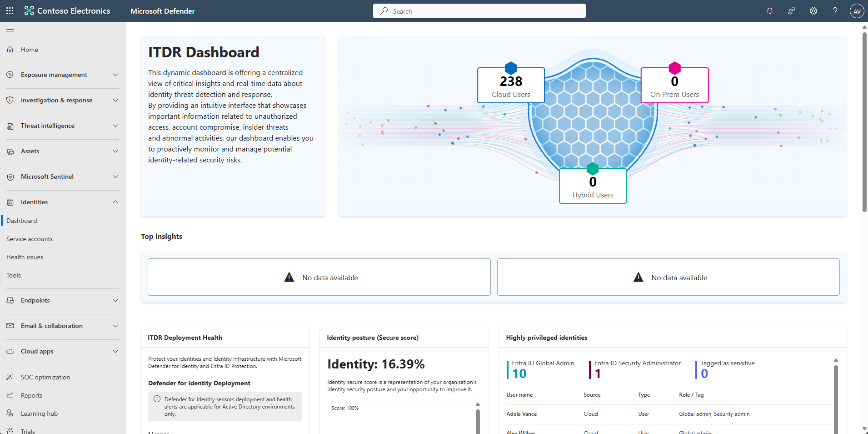Click the Type column header

pos(644,395)
